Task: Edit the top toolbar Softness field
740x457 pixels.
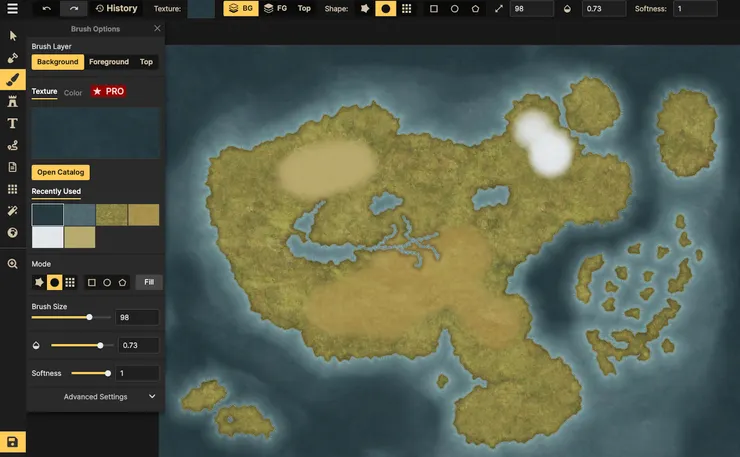Action: (x=695, y=8)
